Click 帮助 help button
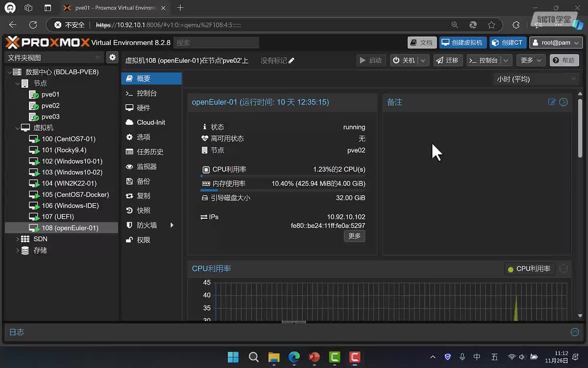The image size is (588, 368). point(564,60)
